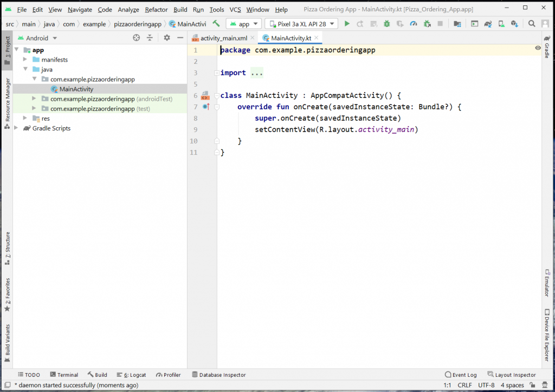Screen dimensions: 555x392
Task: Click the Debug app bug icon
Action: pos(386,24)
